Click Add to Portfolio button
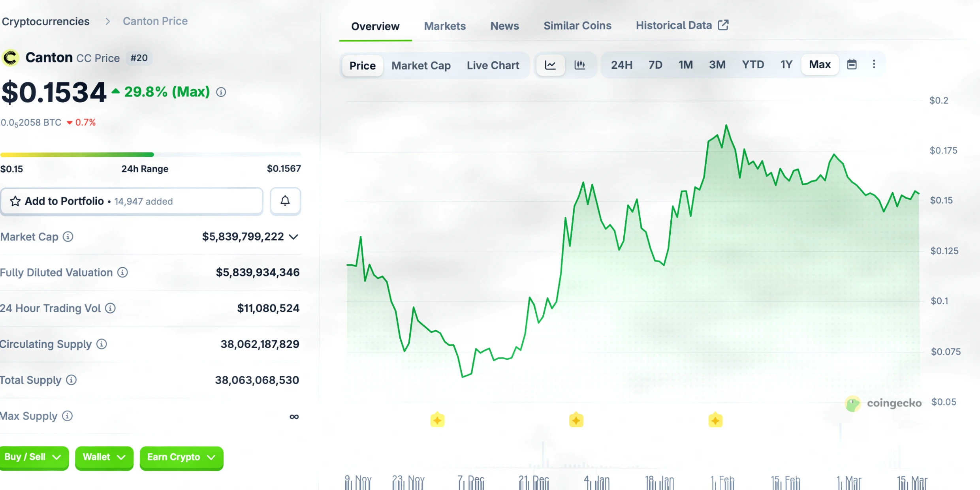The height and width of the screenshot is (490, 980). coord(132,201)
